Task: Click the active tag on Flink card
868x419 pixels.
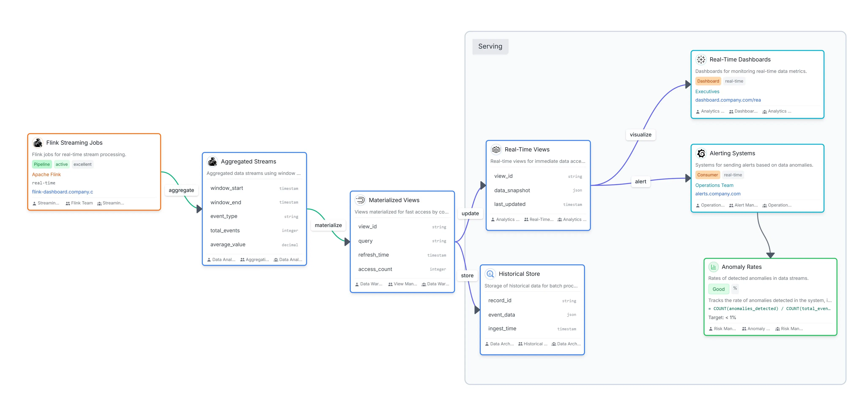Action: [62, 164]
